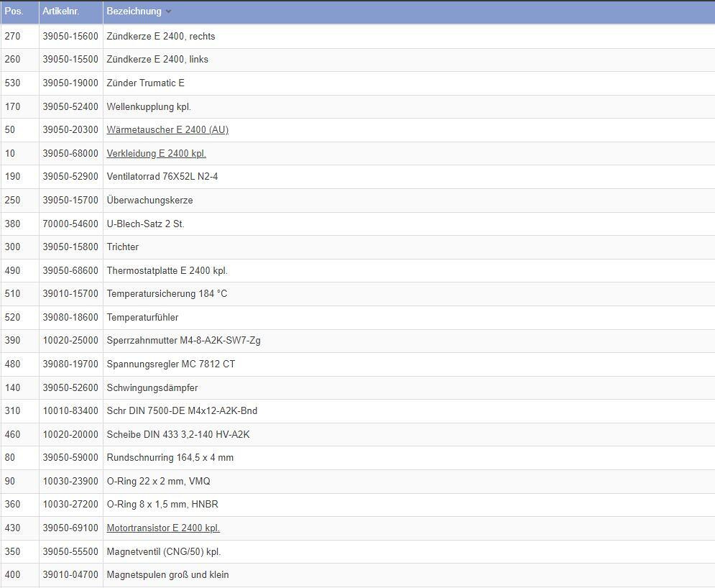Select the Thermostatplatte E 2400 kpl. row
This screenshot has width=715, height=588.
point(167,271)
